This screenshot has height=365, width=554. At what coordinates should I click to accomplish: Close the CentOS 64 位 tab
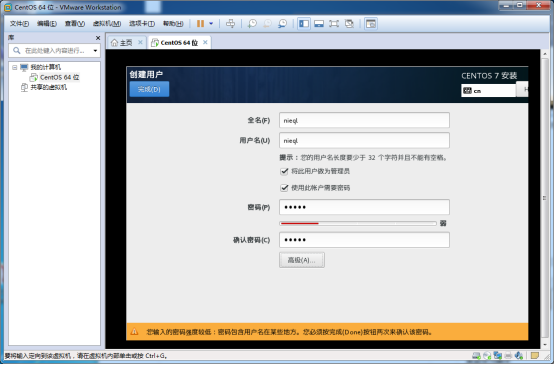coord(205,42)
